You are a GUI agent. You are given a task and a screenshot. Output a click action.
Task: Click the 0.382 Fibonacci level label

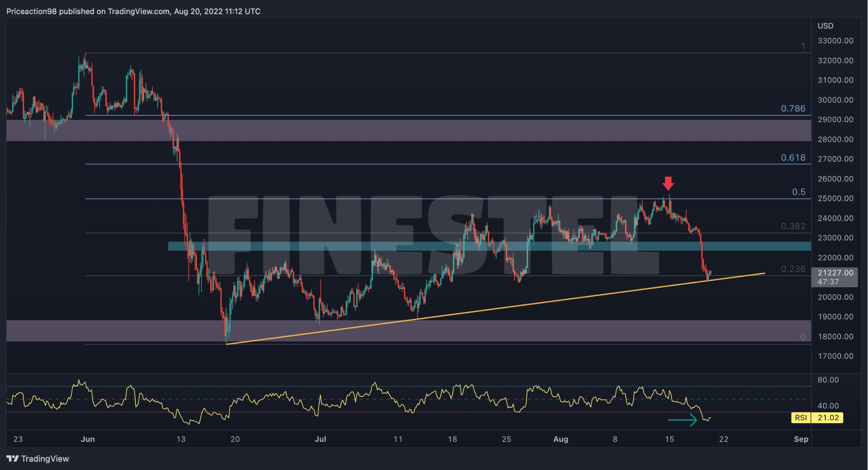point(793,226)
